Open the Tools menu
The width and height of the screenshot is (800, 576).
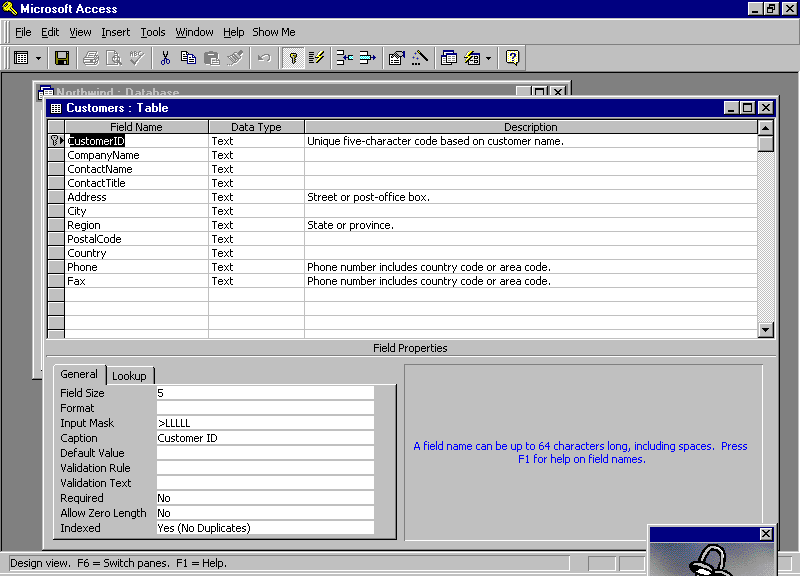point(152,32)
